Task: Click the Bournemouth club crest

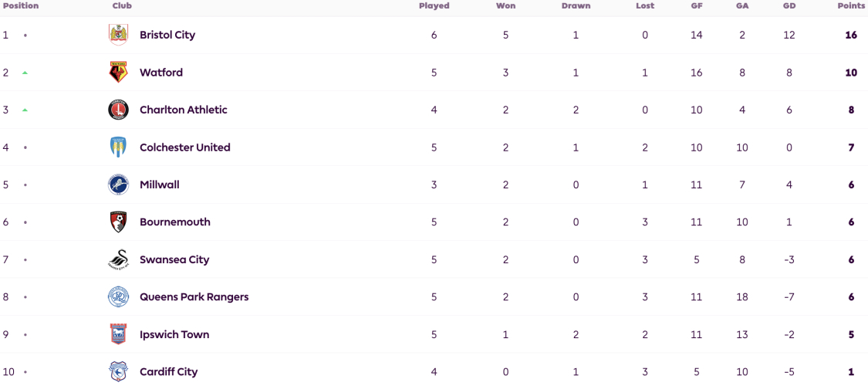Action: (118, 222)
